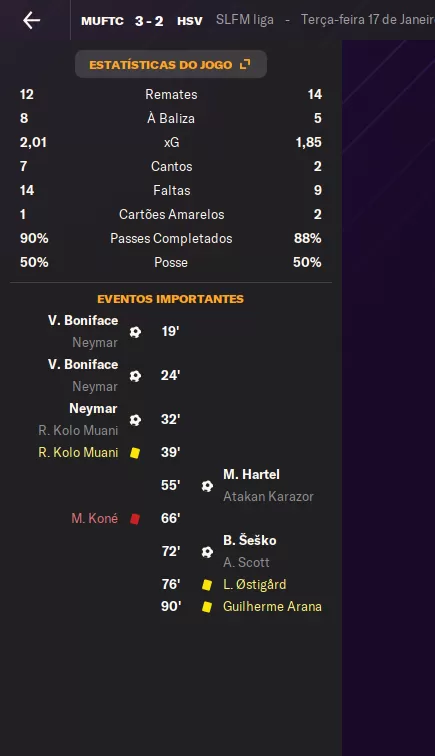The height and width of the screenshot is (756, 435).
Task: Click the goal ball icon at 72'
Action: click(x=207, y=552)
